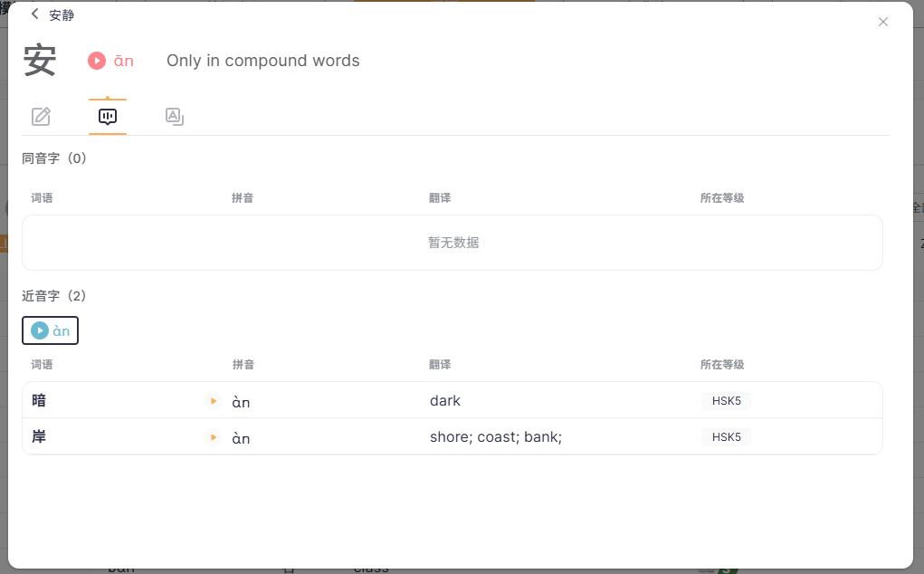Click the large 安 character
Viewport: 924px width, 574px height.
coord(40,60)
